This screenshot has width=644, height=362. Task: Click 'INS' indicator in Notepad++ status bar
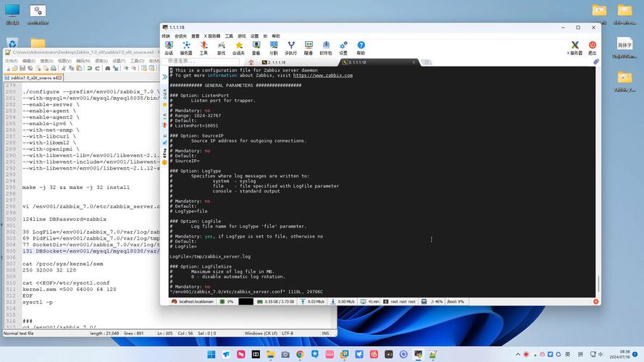326,334
